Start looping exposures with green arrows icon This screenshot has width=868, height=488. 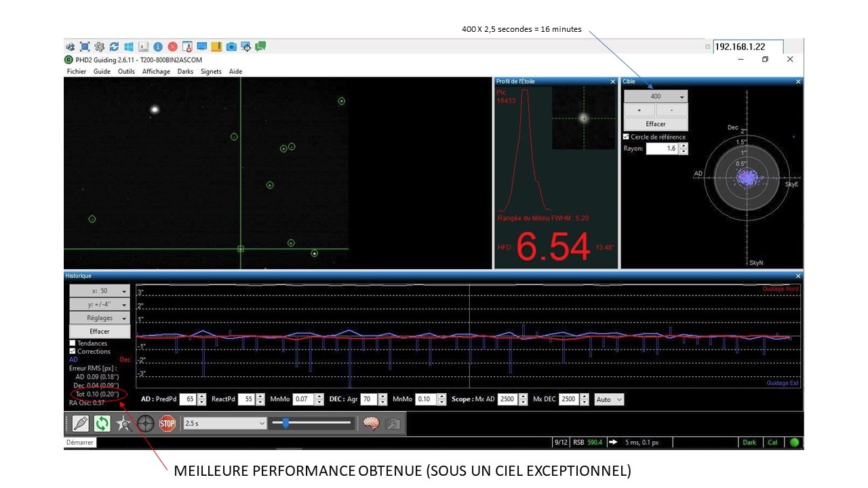click(102, 424)
